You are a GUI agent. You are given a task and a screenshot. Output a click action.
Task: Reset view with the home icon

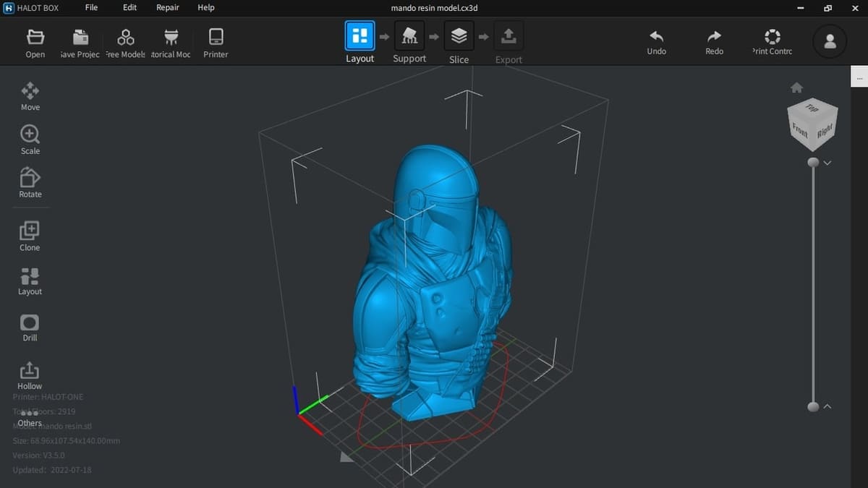tap(796, 87)
